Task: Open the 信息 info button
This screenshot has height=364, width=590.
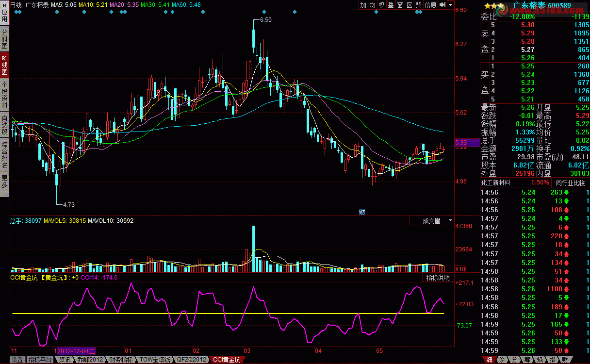Action: [x=430, y=5]
